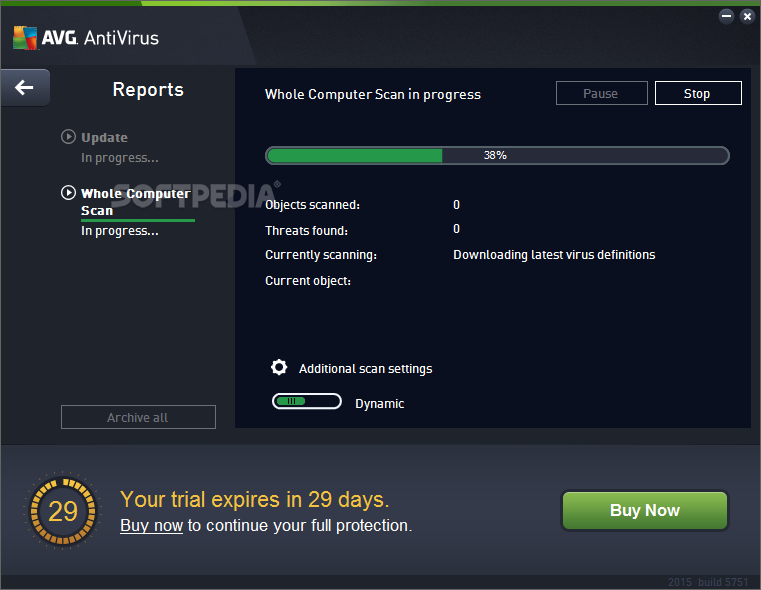This screenshot has height=590, width=761.
Task: Click the green Buy Now button
Action: (645, 510)
